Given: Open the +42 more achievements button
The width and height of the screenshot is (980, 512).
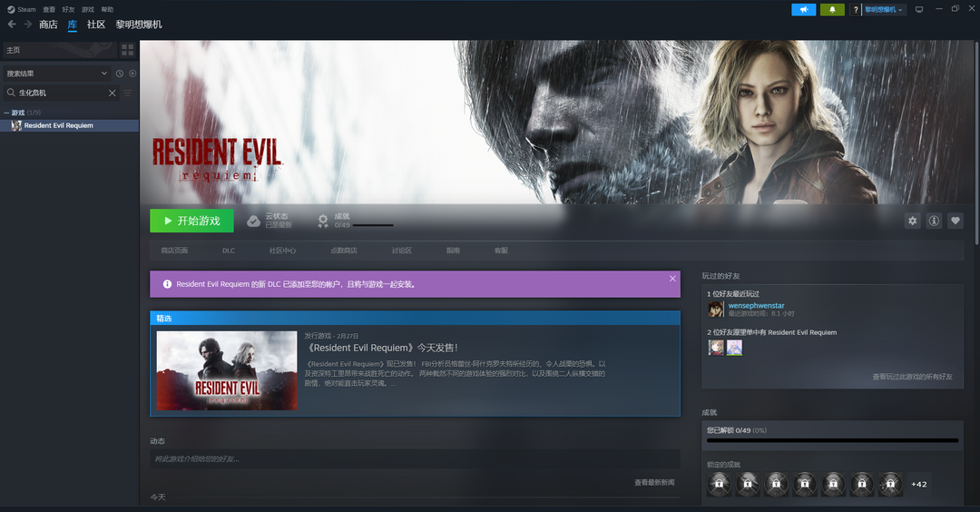Looking at the screenshot, I should pos(918,484).
